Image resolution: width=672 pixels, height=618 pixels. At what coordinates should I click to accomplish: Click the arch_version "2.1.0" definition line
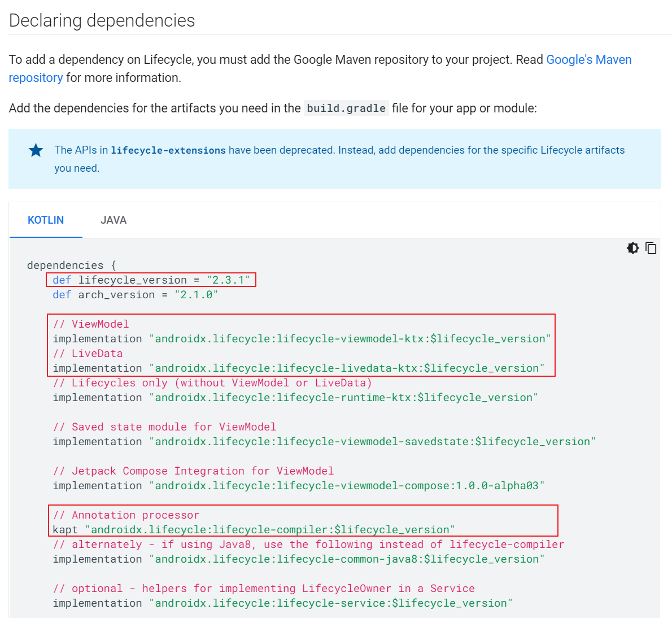[x=135, y=295]
